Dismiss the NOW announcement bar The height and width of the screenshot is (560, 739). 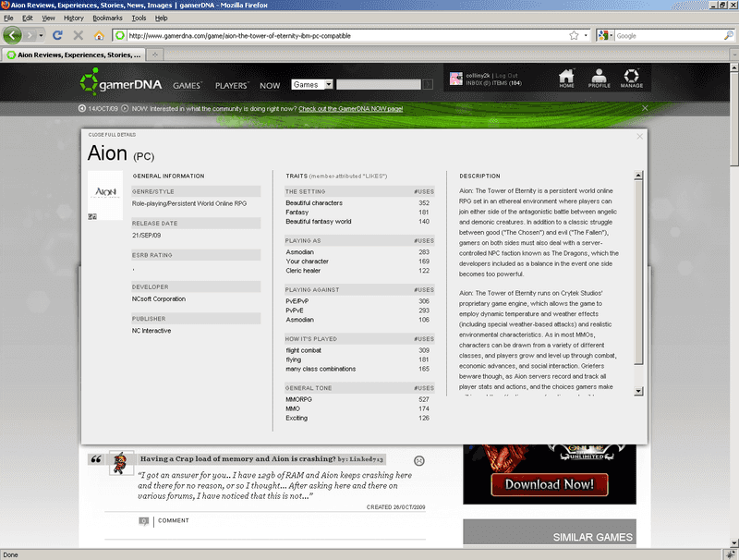point(644,108)
